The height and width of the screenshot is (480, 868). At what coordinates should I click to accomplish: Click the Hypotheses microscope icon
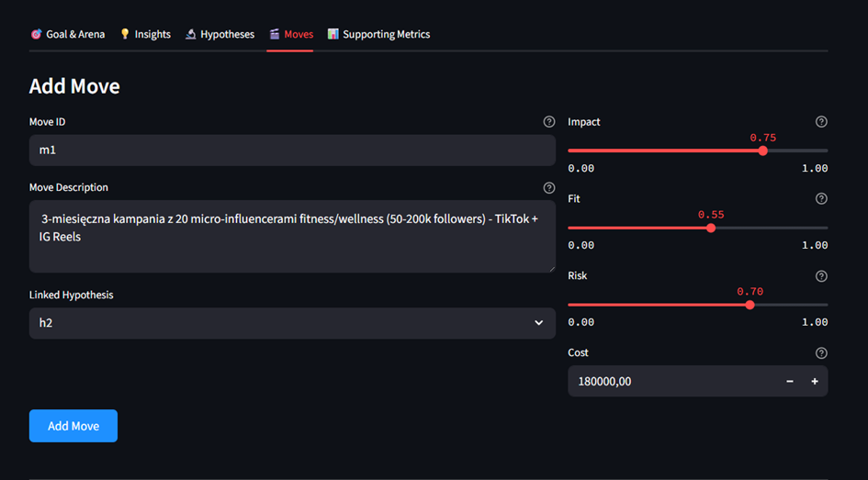coord(190,34)
